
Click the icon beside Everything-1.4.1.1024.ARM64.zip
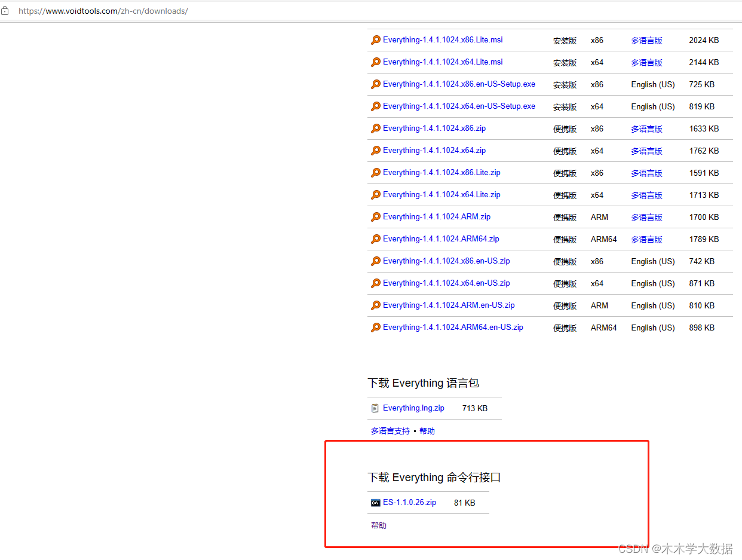pyautogui.click(x=375, y=239)
